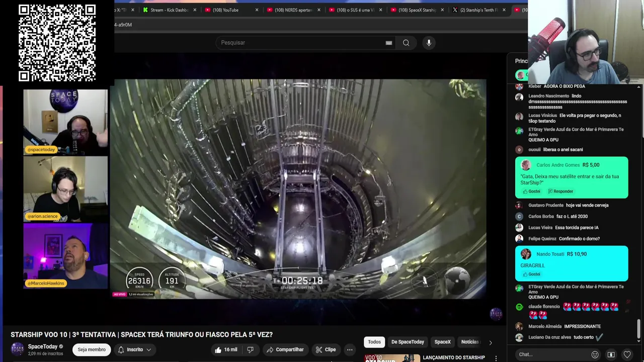Screen dimensions: 644x362
Task: Click Kleber's chat avatar
Action: click(519, 86)
